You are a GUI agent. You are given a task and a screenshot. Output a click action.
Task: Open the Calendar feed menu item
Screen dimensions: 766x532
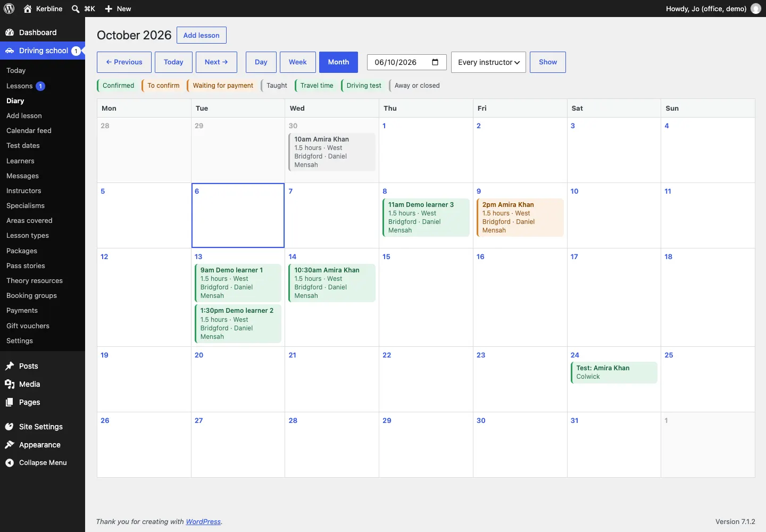click(x=29, y=131)
